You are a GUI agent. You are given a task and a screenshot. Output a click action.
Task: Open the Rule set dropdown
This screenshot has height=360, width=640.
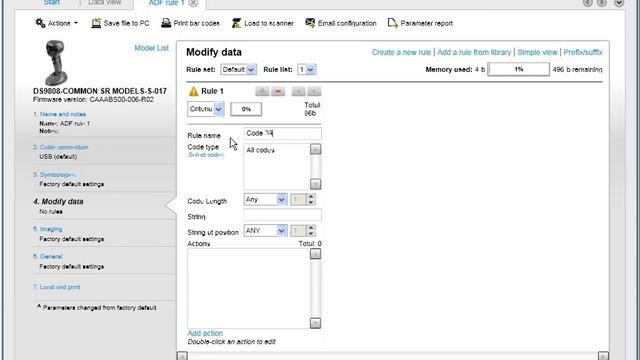pos(238,69)
